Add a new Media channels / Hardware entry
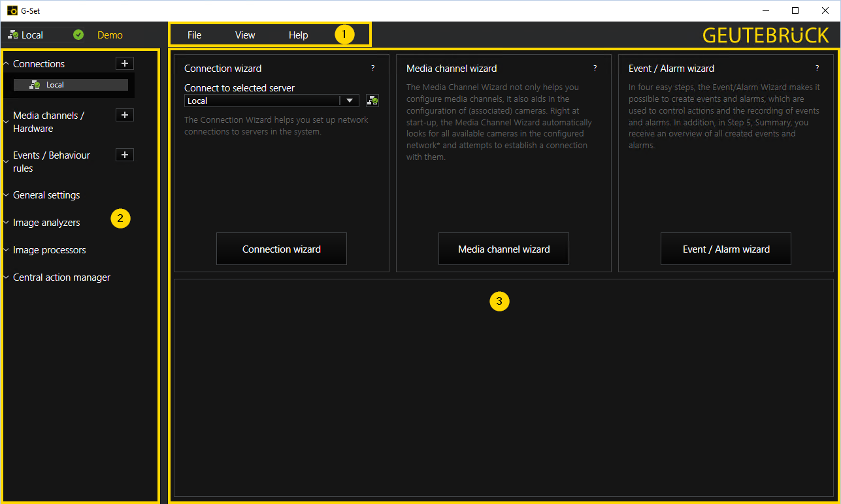This screenshot has height=504, width=841. tap(125, 115)
